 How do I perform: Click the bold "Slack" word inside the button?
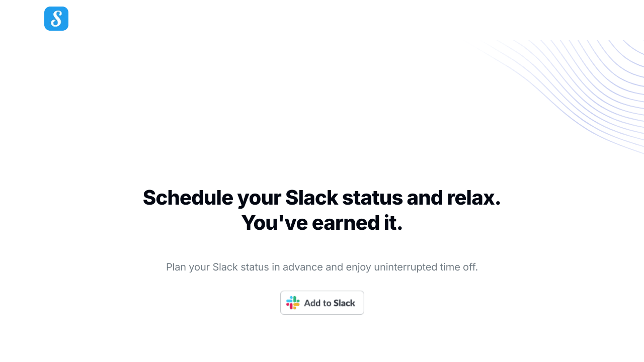pyautogui.click(x=345, y=303)
